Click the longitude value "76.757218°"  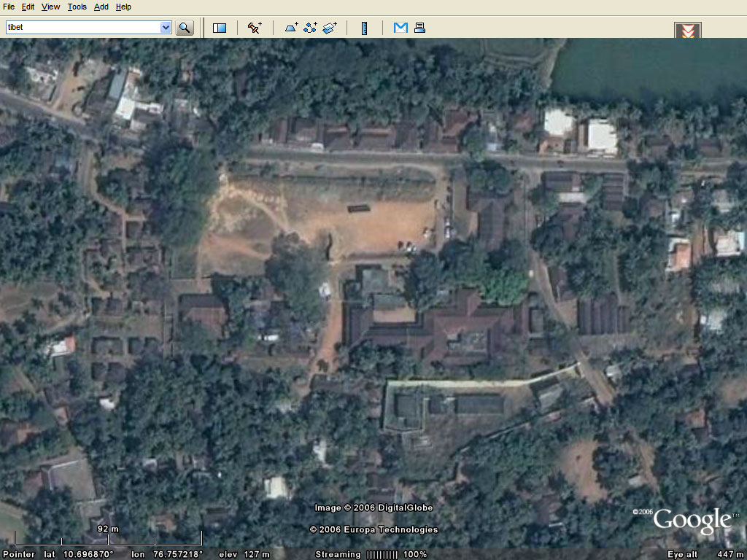pyautogui.click(x=178, y=554)
